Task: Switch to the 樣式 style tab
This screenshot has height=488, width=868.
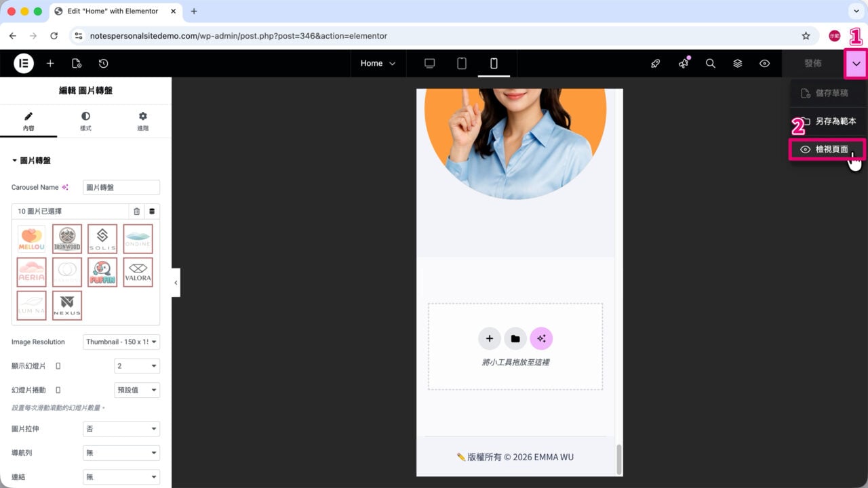Action: click(85, 122)
